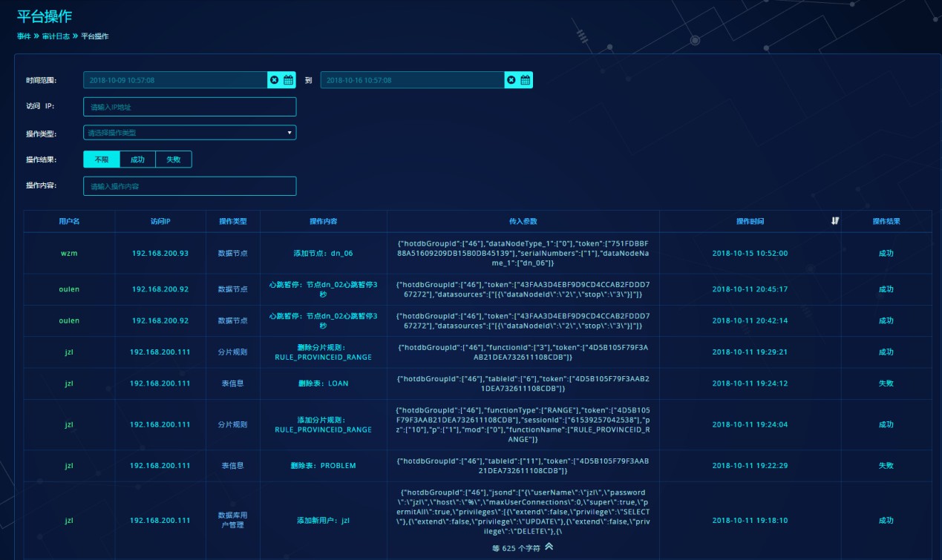The image size is (942, 560).
Task: Open the start date calendar picker
Action: coord(288,80)
